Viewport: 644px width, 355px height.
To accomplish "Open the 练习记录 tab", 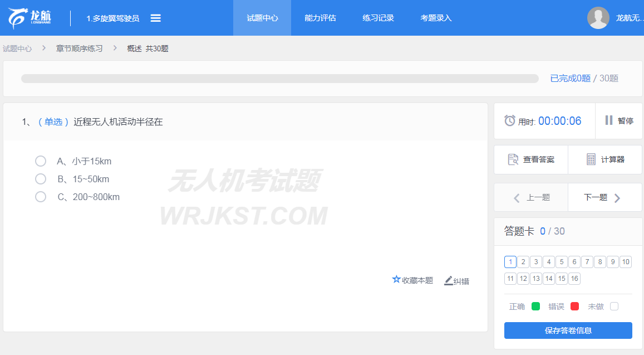I will pyautogui.click(x=378, y=18).
